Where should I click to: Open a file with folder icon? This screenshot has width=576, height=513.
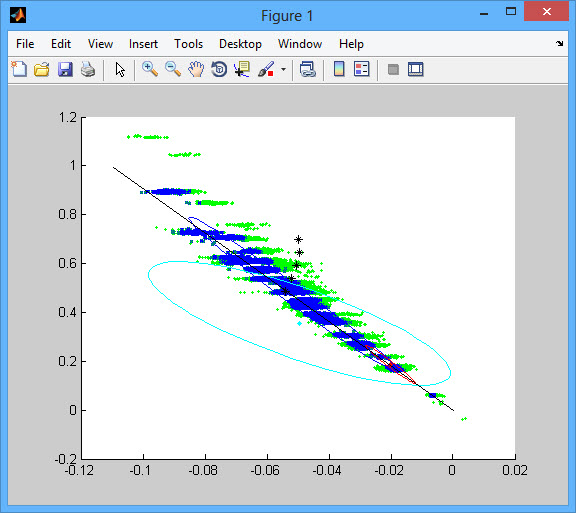point(42,69)
